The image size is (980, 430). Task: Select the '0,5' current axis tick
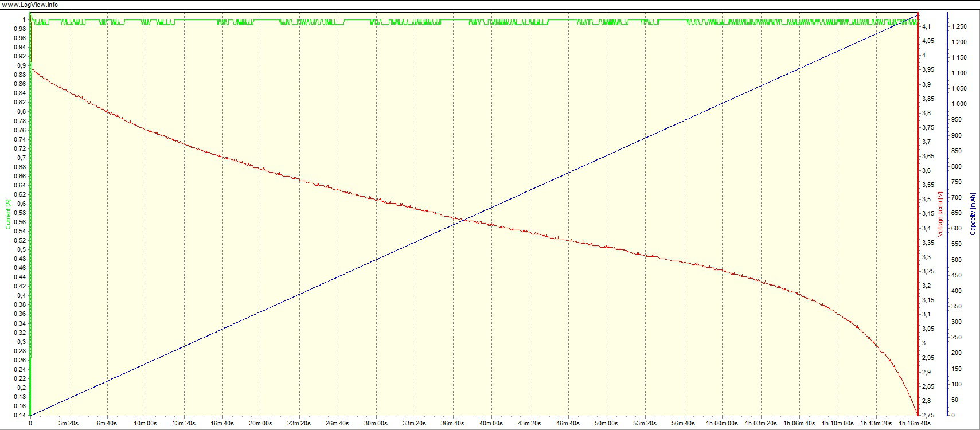pos(21,249)
